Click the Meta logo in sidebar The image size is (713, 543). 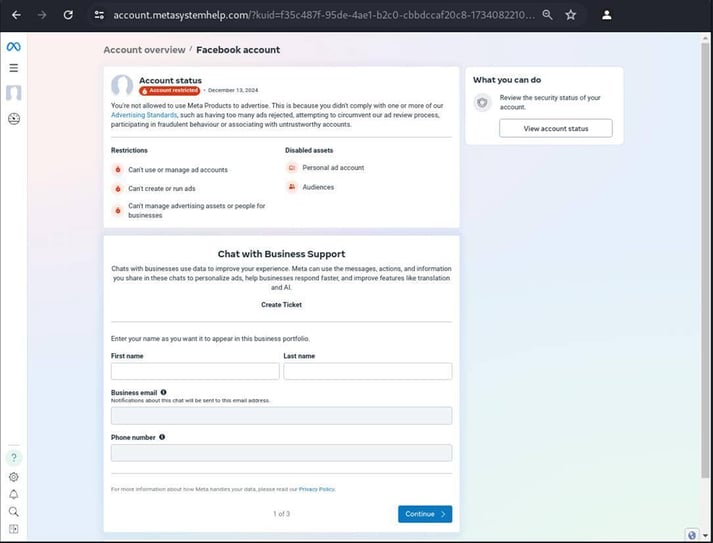[14, 46]
